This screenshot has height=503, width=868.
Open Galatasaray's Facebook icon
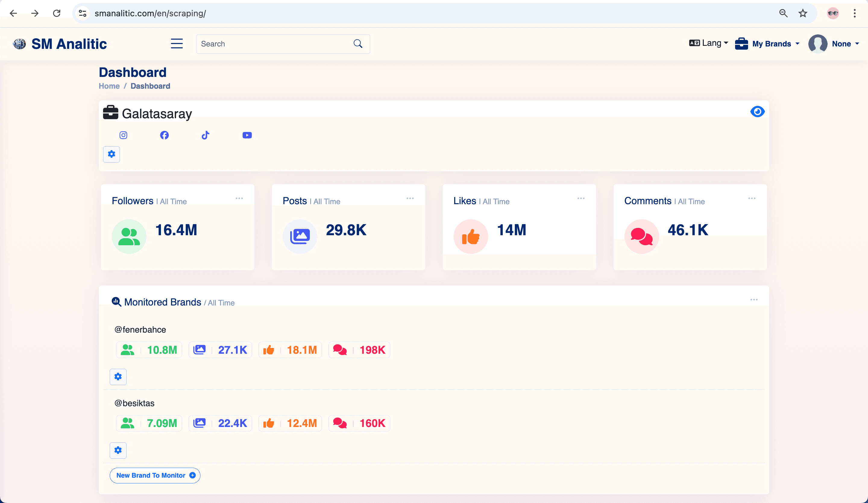[x=164, y=135]
